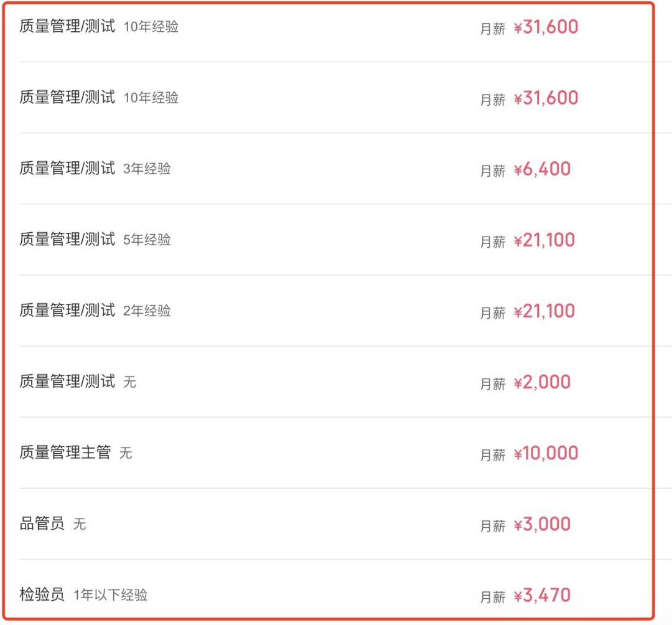Select the ¥3,470 salary amount
The width and height of the screenshot is (672, 625).
point(542,595)
